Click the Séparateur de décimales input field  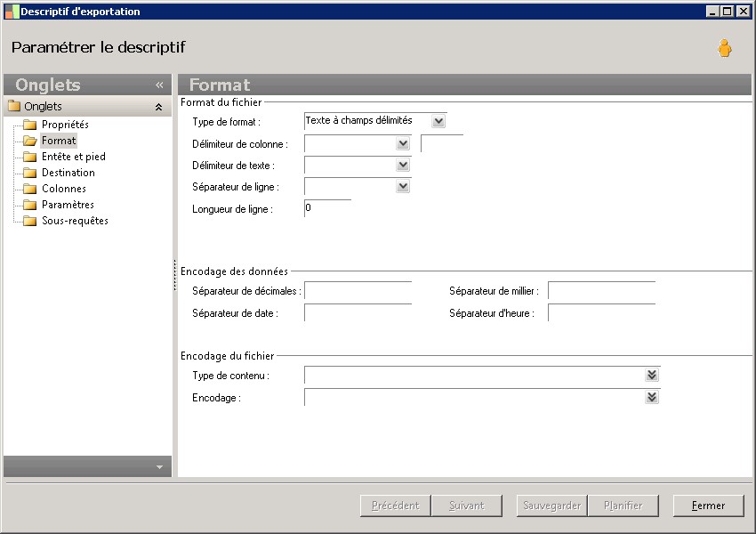click(358, 291)
